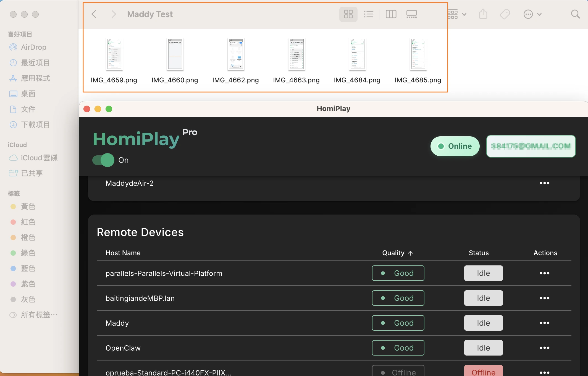Screen dimensions: 588x376
Task: Click Good quality badge for OpenClaw
Action: click(x=398, y=348)
